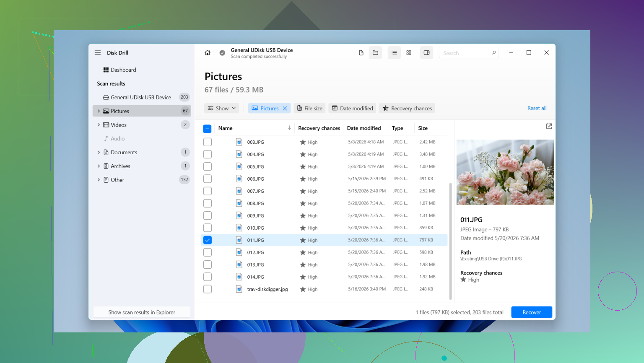Click Show scan results in Explorer

click(x=142, y=312)
